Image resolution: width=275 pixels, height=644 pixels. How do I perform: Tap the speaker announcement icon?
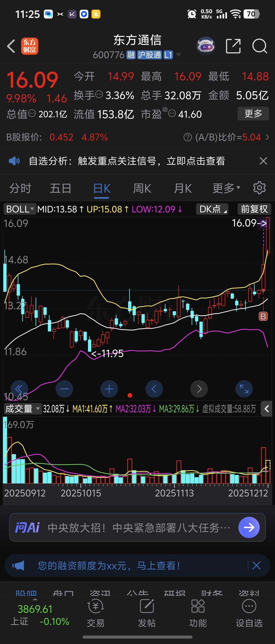point(14,161)
